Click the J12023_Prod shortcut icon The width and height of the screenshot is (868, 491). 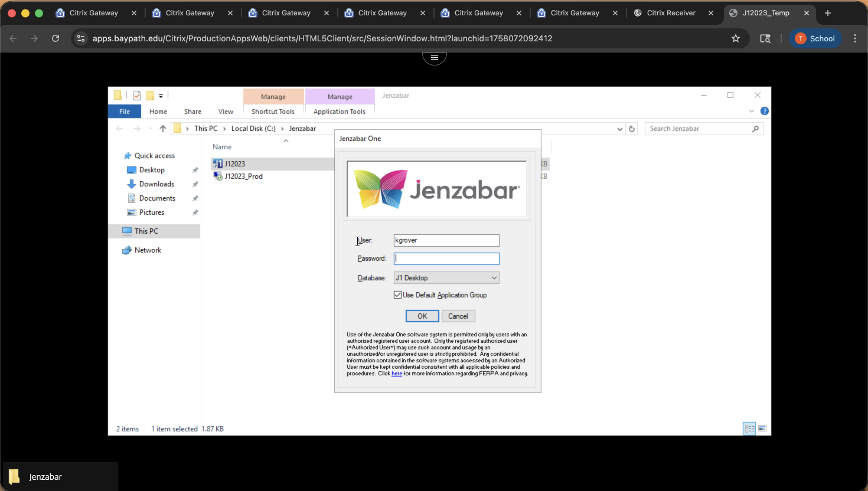pyautogui.click(x=218, y=176)
